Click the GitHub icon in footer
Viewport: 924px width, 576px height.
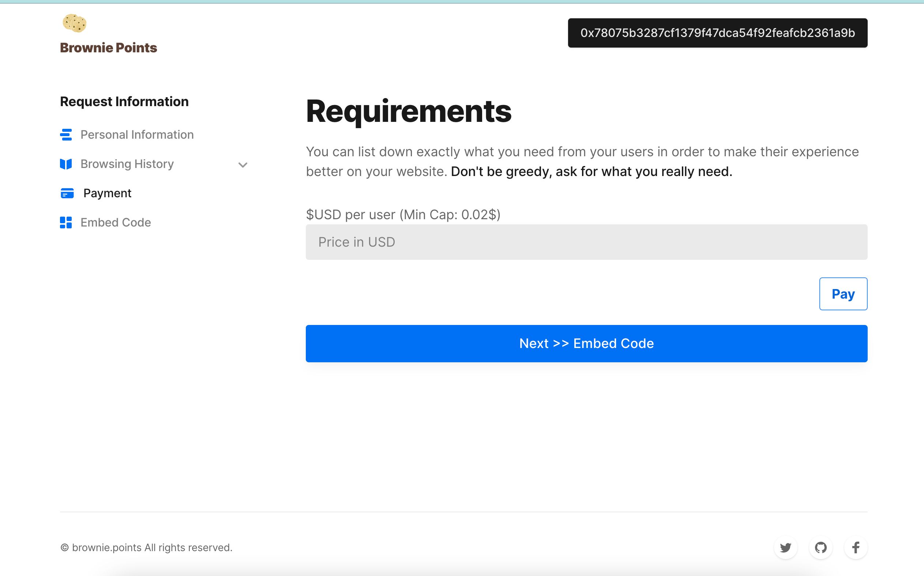(820, 547)
